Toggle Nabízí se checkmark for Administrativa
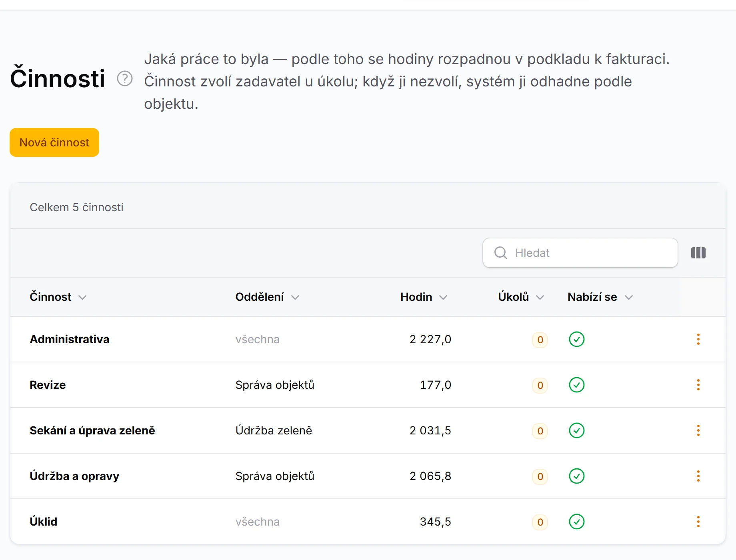 577,339
